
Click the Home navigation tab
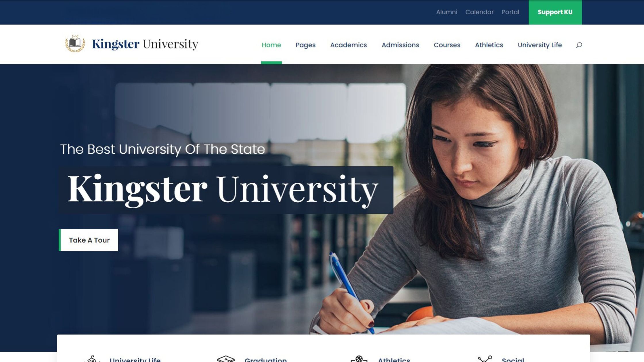click(271, 45)
